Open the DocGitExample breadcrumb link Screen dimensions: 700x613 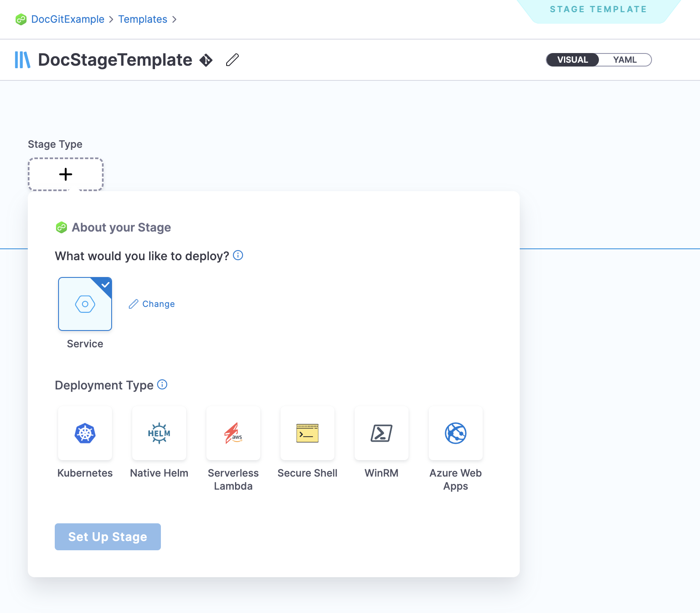pyautogui.click(x=67, y=19)
